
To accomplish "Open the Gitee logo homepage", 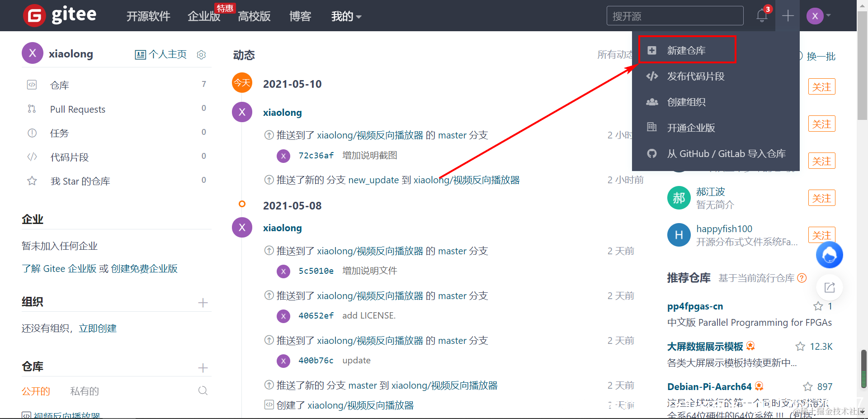I will 60,15.
